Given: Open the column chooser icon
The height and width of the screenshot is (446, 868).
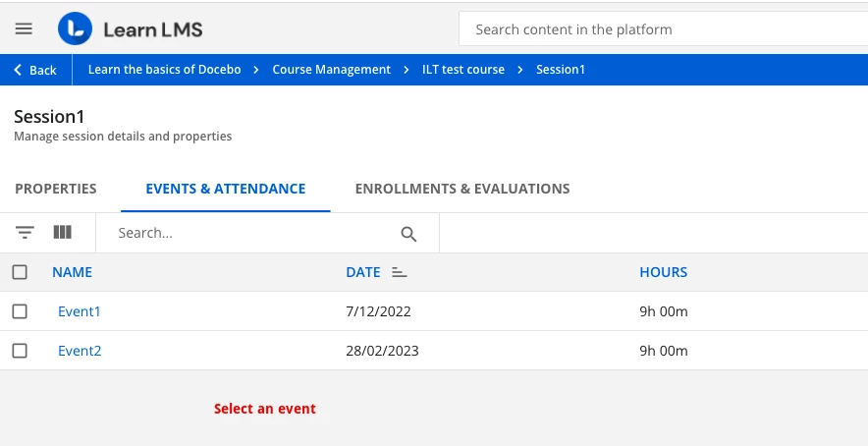Looking at the screenshot, I should point(63,233).
